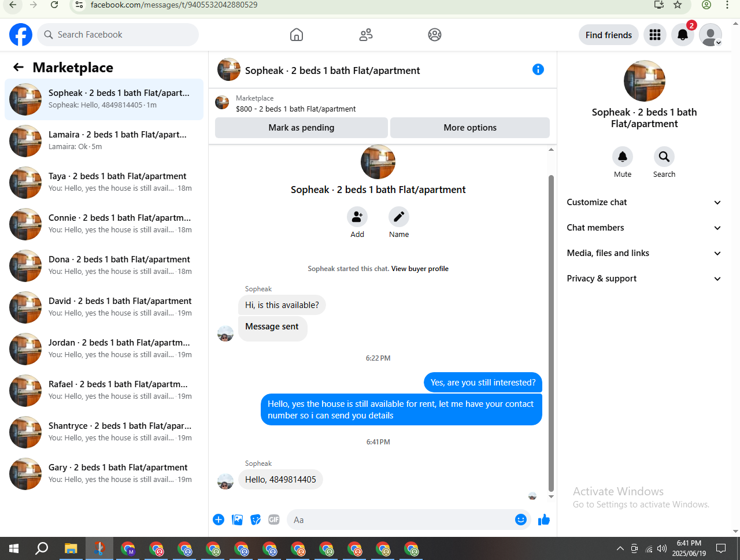The image size is (740, 560).
Task: Open the Menu grid icon
Action: coord(655,35)
